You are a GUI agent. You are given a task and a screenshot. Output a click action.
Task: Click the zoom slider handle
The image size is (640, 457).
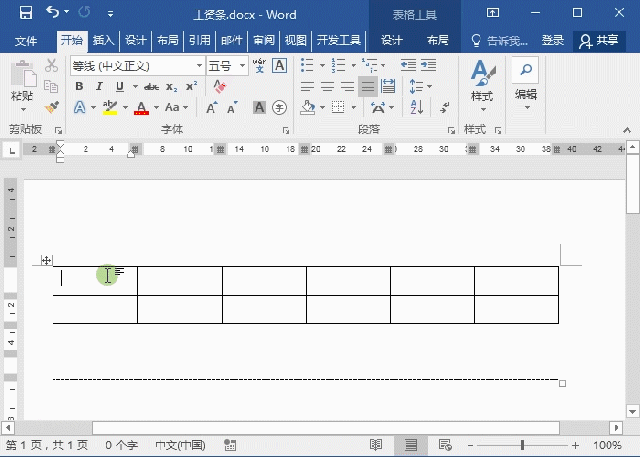[522, 445]
